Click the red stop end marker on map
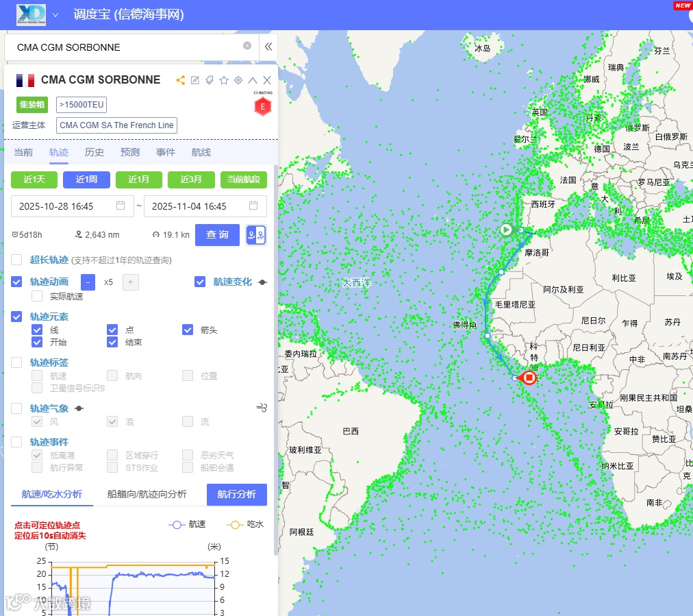Viewport: 693px width, 616px height. pyautogui.click(x=529, y=378)
